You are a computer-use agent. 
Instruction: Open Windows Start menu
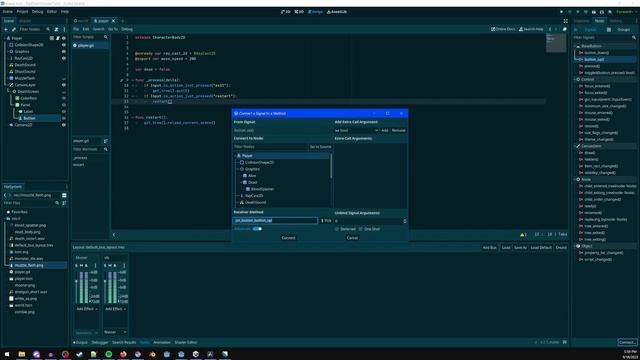[7, 354]
